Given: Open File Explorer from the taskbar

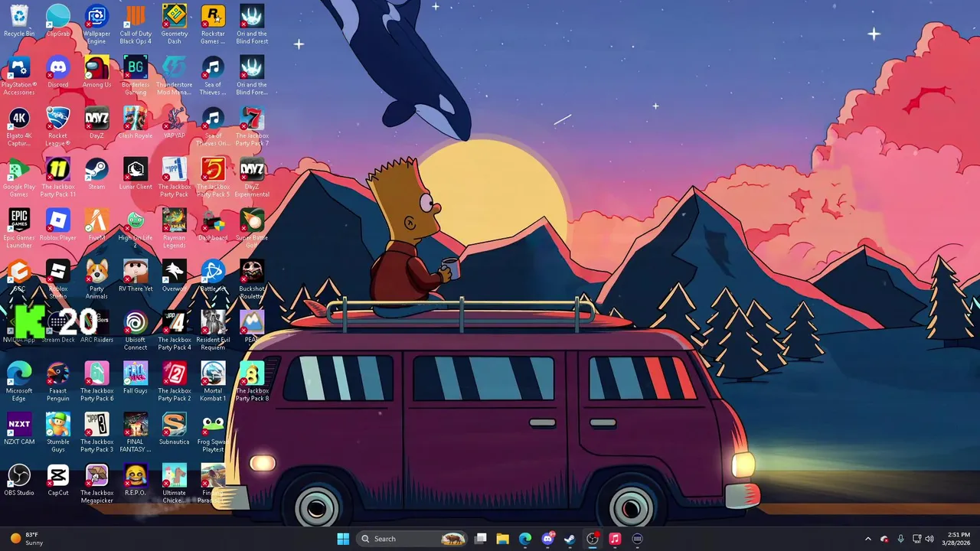Looking at the screenshot, I should coord(502,539).
